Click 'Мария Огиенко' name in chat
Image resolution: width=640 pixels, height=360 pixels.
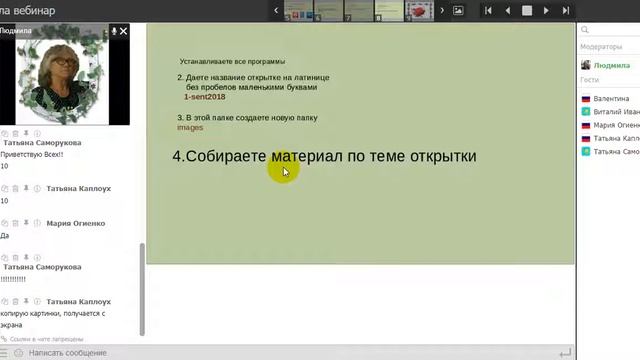[76, 223]
